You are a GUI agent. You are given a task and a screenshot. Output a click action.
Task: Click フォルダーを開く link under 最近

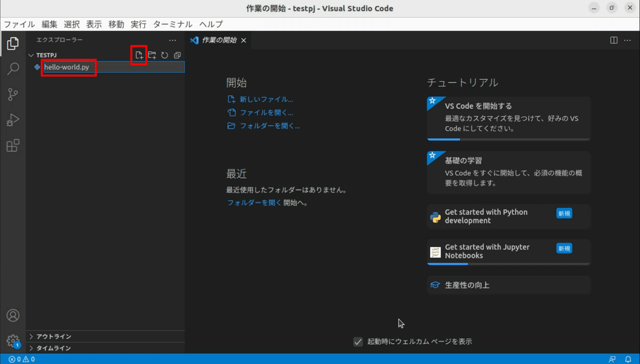point(254,203)
